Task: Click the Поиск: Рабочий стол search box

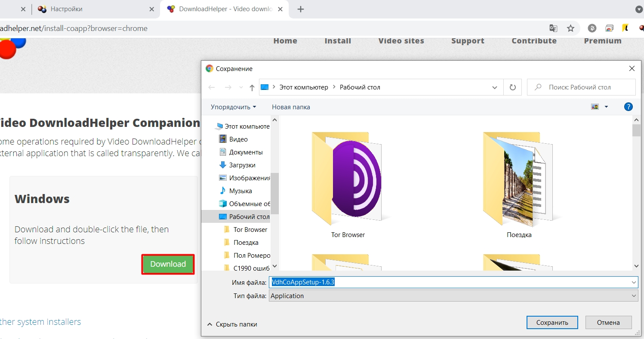Action: point(581,87)
